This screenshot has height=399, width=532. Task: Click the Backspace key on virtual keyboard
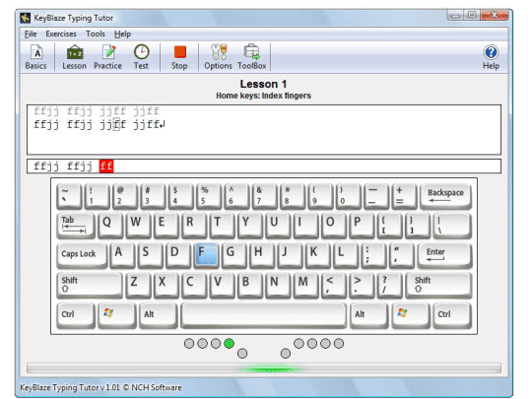pyautogui.click(x=445, y=196)
